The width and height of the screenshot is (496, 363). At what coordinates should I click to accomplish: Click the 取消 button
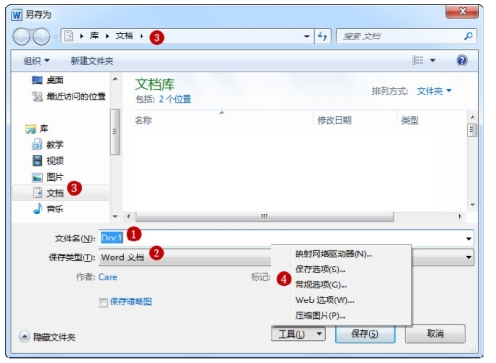(435, 334)
